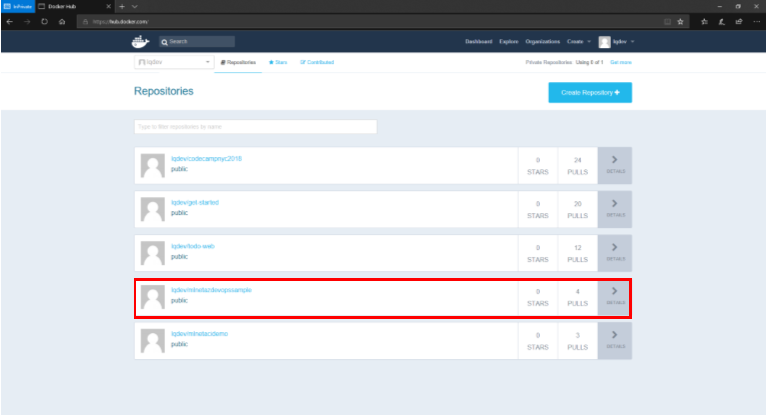
Task: Click the 12 PULLS count for todo-web
Action: 577,253
